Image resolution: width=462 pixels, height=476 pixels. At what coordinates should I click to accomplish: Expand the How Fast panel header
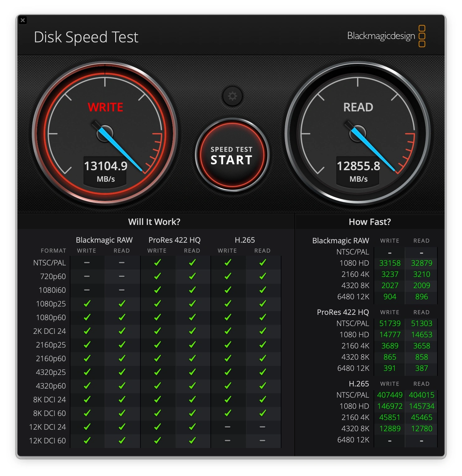[x=370, y=222]
